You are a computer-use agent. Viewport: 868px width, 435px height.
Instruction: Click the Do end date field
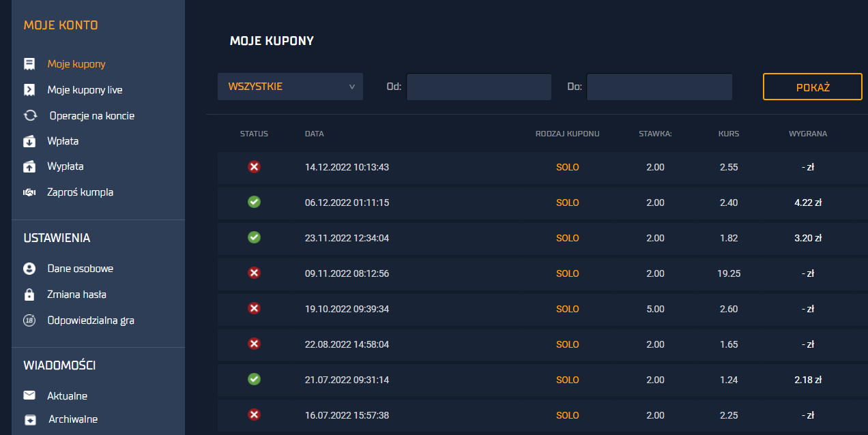click(659, 87)
